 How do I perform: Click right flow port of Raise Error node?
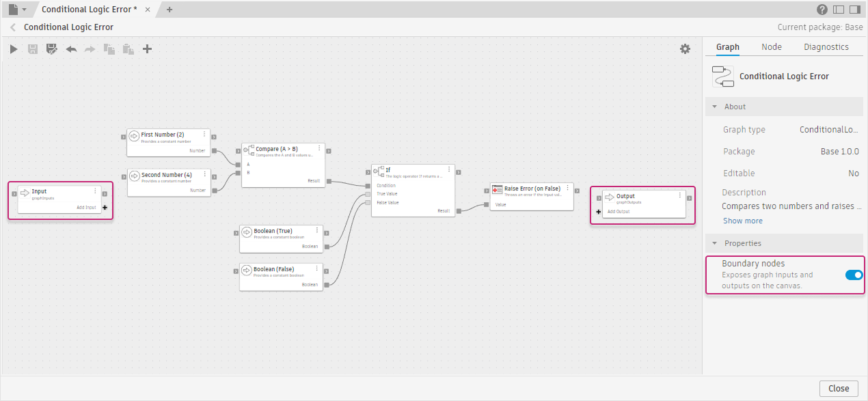click(x=577, y=191)
